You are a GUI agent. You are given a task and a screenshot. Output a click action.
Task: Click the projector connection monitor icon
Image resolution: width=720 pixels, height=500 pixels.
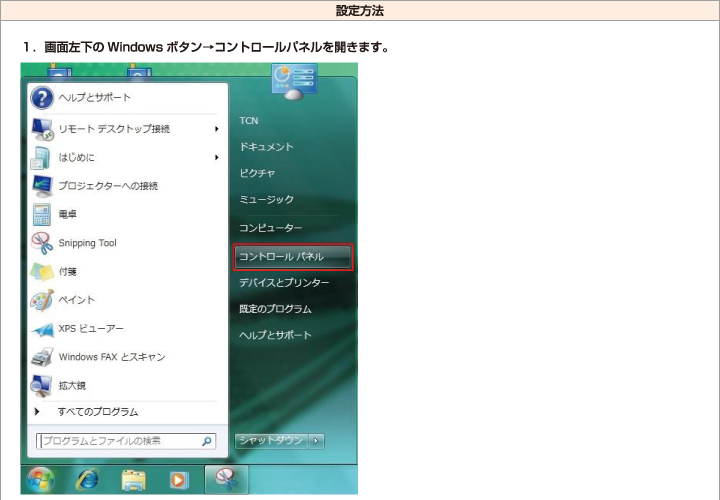pyautogui.click(x=42, y=186)
